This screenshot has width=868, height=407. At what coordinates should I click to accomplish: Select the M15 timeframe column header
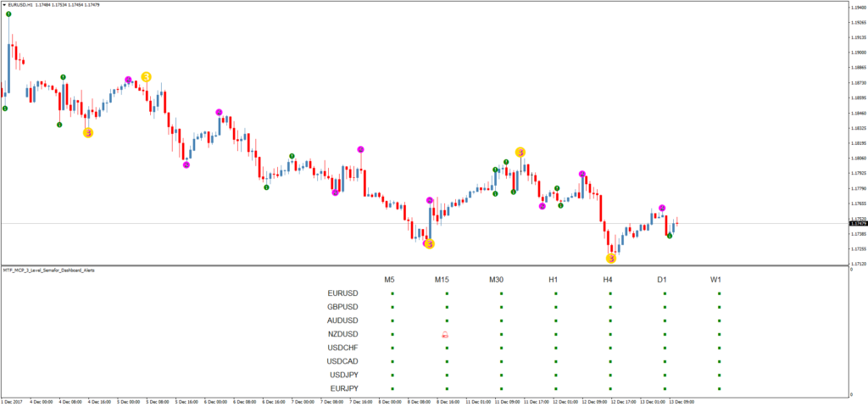point(446,279)
